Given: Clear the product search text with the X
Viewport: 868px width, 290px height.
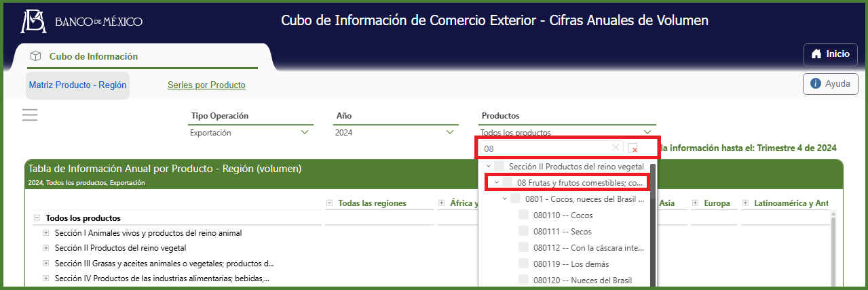Looking at the screenshot, I should (616, 148).
